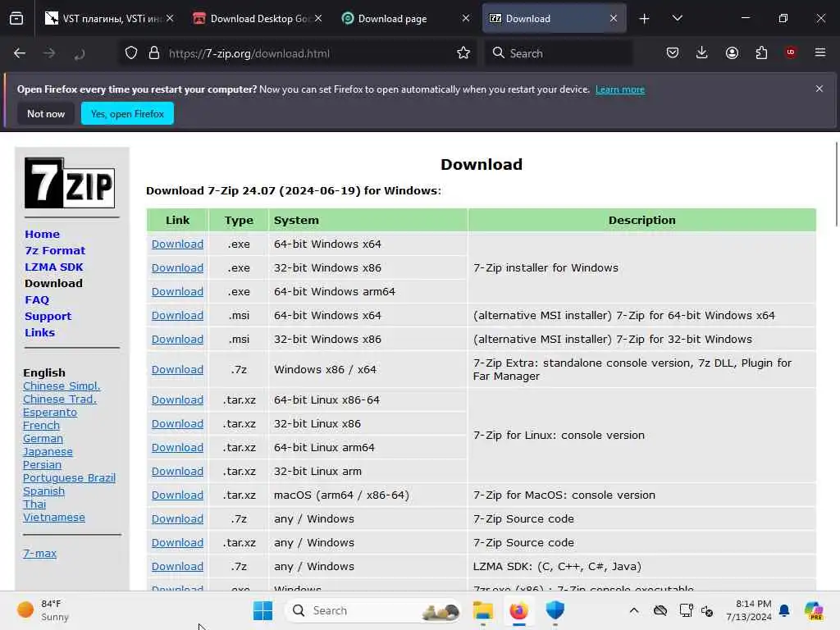Close the Download Desktop tab
840x630 pixels.
tap(318, 18)
